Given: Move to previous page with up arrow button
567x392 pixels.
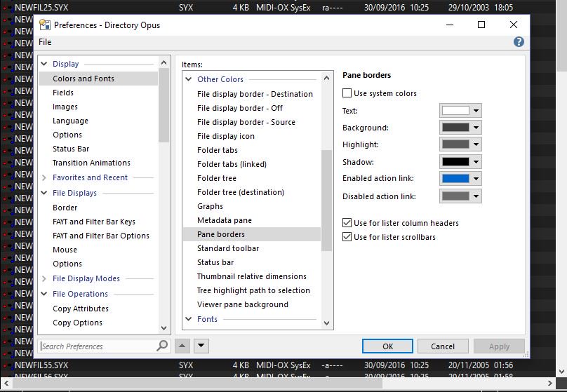Looking at the screenshot, I should (182, 346).
